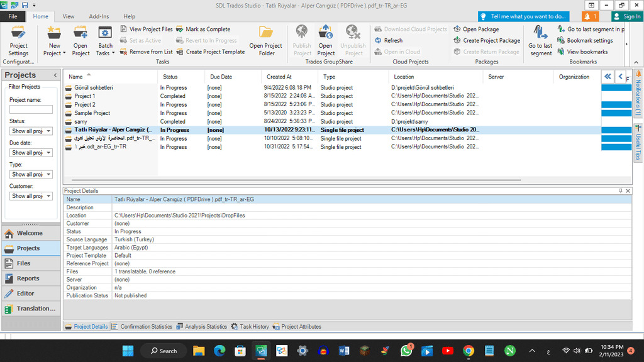Open Bookmark settings
Screen dimensions: 644x362
tap(585, 40)
